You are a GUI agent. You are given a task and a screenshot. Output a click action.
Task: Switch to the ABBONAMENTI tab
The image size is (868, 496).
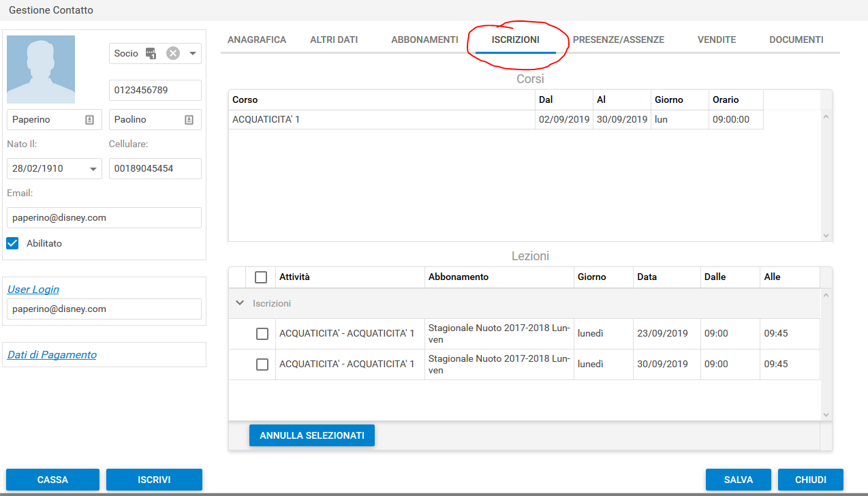coord(424,40)
